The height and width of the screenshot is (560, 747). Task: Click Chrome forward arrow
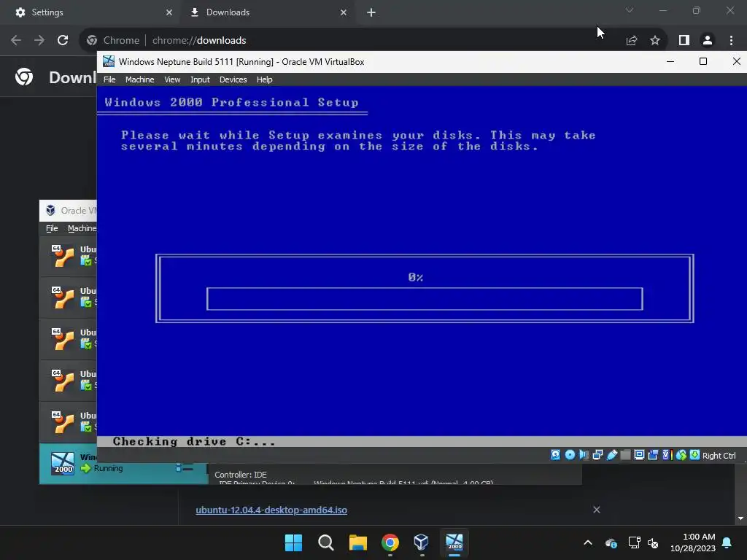pyautogui.click(x=39, y=40)
